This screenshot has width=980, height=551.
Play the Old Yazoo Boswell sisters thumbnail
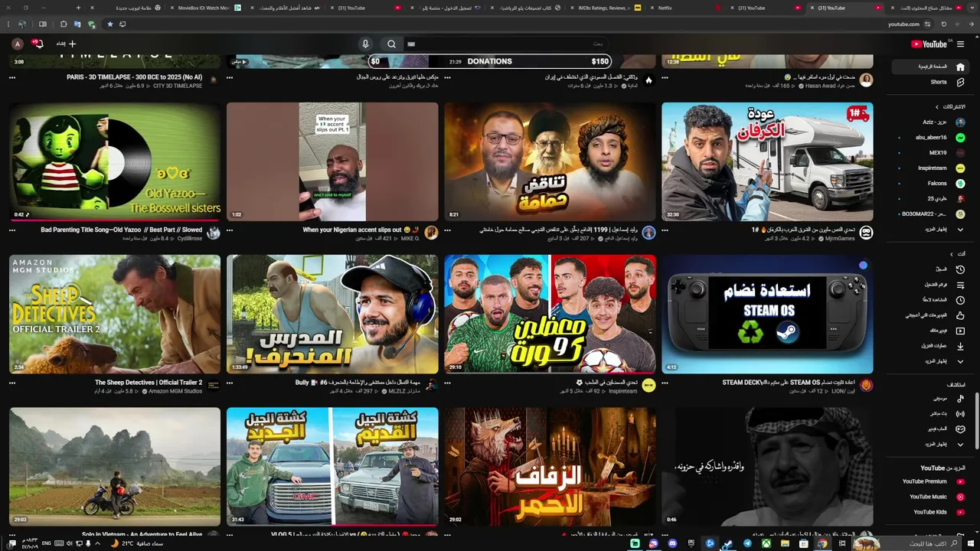[x=115, y=161]
